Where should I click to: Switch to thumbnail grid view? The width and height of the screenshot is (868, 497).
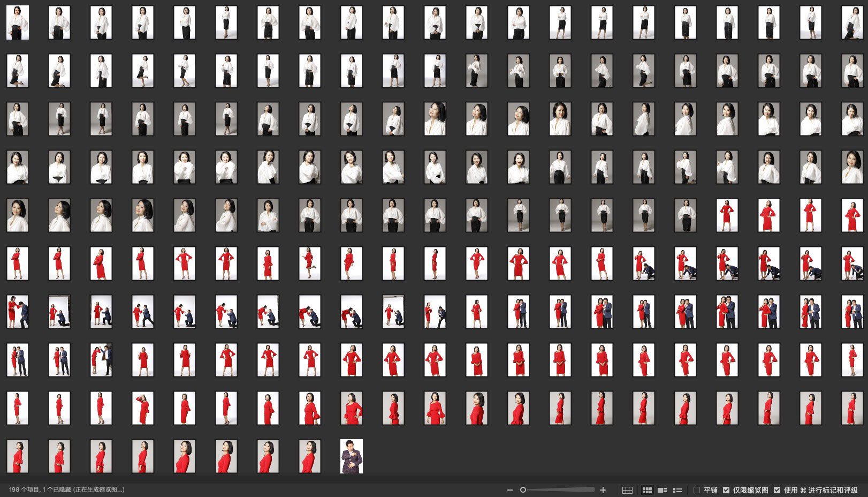pos(647,490)
